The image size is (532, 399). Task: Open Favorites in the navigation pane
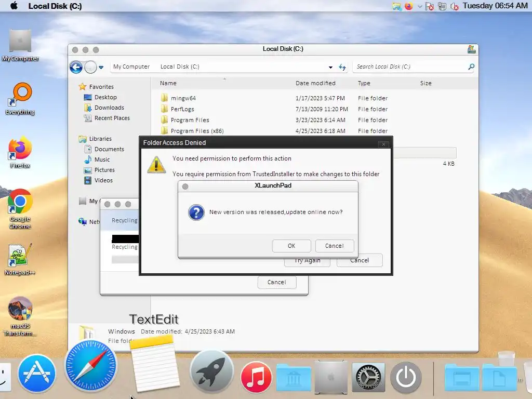[x=101, y=87]
